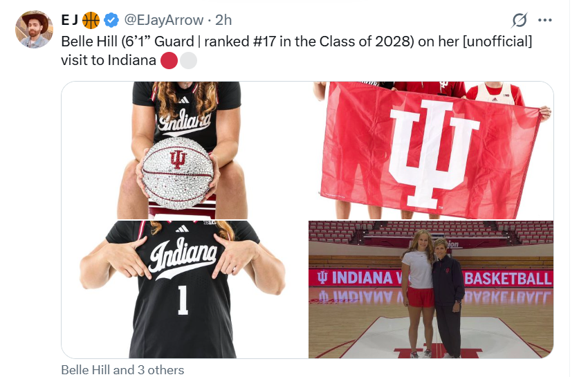Open the three-dot More menu on the post
Image resolution: width=588 pixels, height=377 pixels.
545,20
